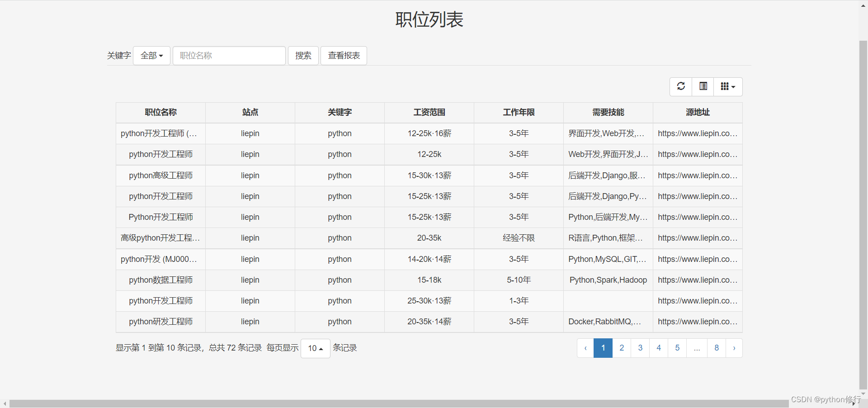This screenshot has height=408, width=868.
Task: Select page 2 in pagination
Action: click(622, 348)
